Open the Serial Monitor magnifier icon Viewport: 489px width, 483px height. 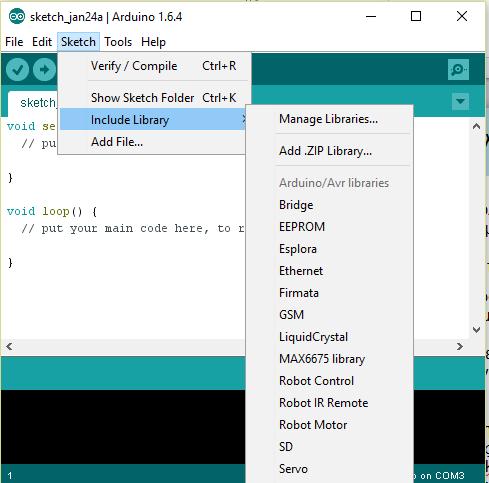(x=458, y=70)
